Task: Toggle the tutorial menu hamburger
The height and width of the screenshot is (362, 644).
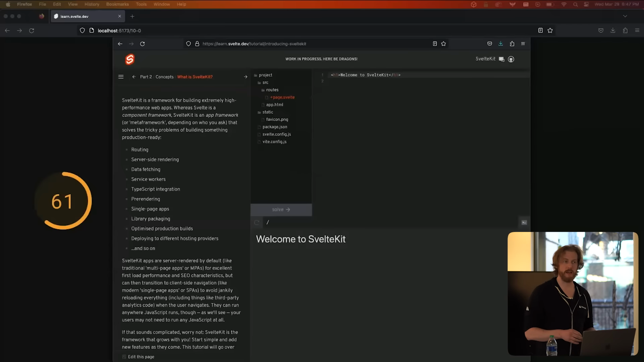Action: (121, 77)
